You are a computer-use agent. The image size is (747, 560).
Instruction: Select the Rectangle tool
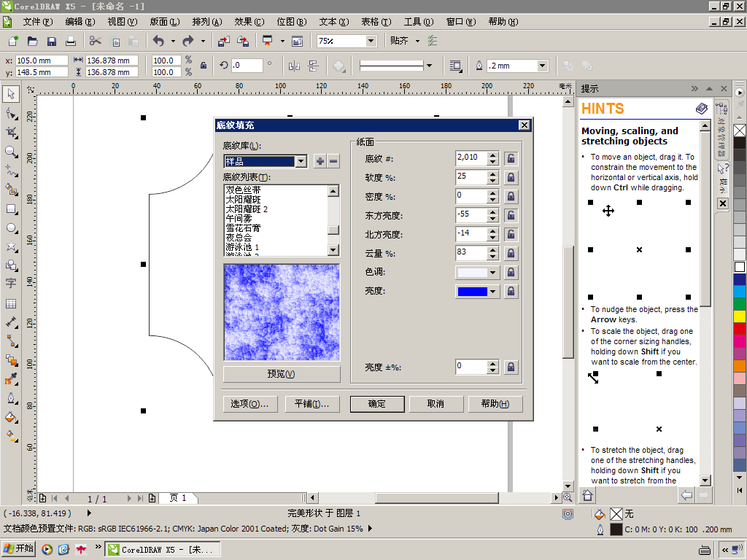point(11,209)
